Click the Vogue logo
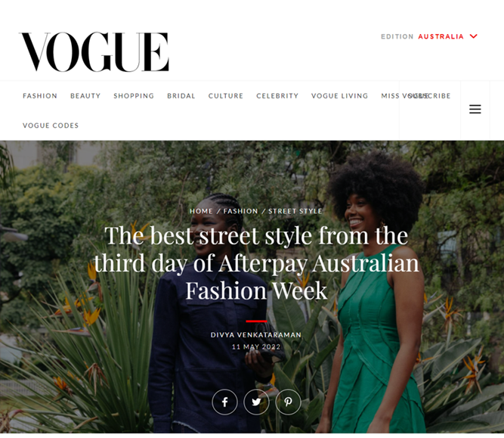 coord(94,51)
